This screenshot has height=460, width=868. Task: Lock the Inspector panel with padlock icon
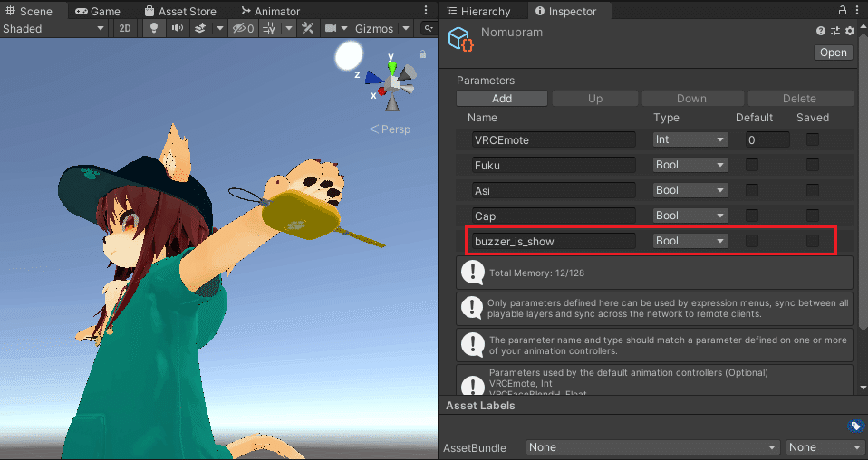pyautogui.click(x=842, y=10)
